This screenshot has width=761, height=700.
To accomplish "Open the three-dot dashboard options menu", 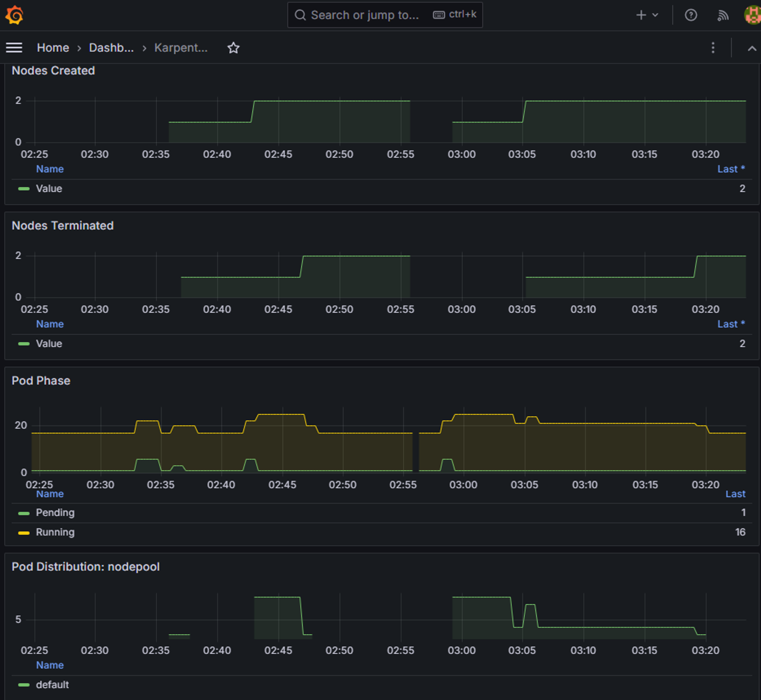I will (713, 47).
